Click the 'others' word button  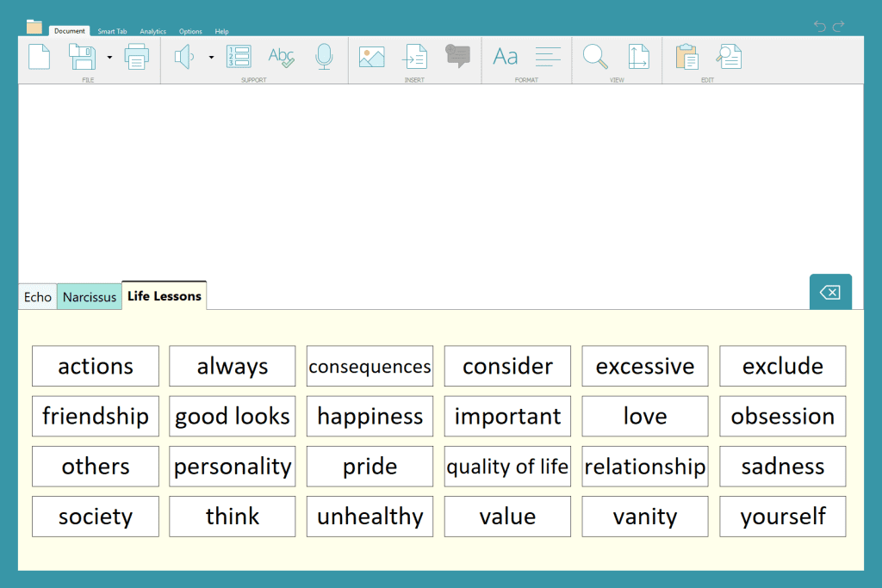point(96,466)
